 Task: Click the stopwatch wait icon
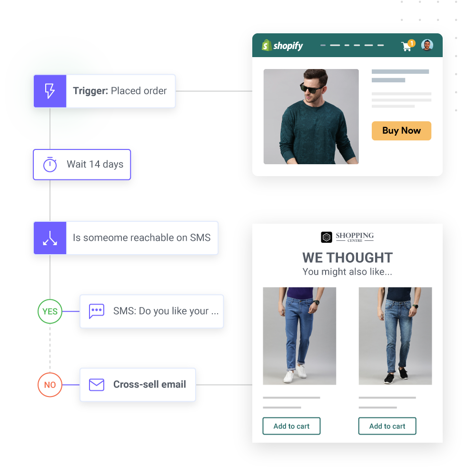coord(50,165)
